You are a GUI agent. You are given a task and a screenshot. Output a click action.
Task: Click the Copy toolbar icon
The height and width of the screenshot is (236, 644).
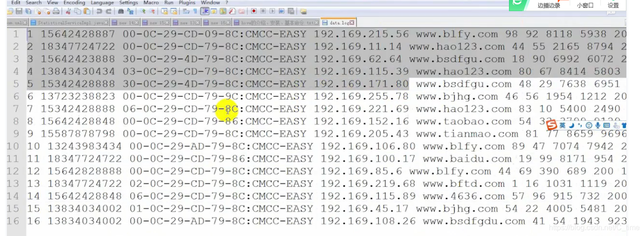point(77,11)
